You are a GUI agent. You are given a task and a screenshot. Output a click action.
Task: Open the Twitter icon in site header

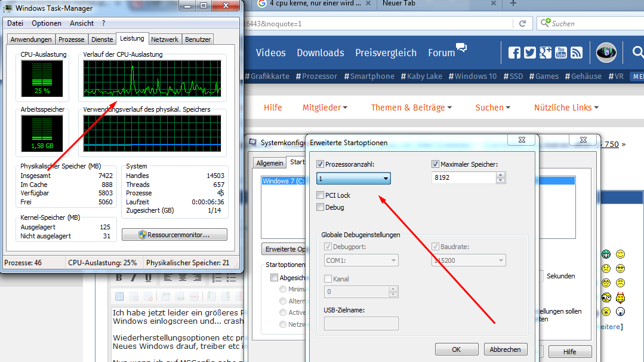[530, 53]
